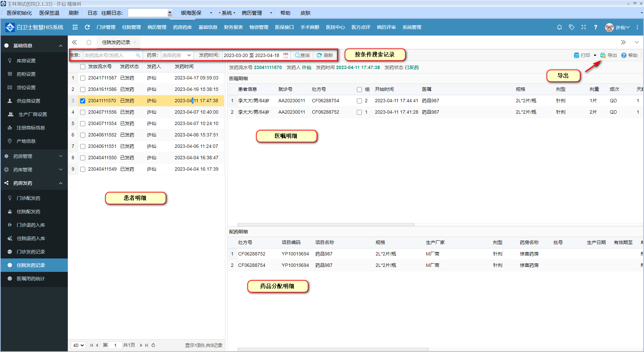644x352 pixels.
Task: Toggle the select-all checkbox in header
Action: tap(83, 67)
